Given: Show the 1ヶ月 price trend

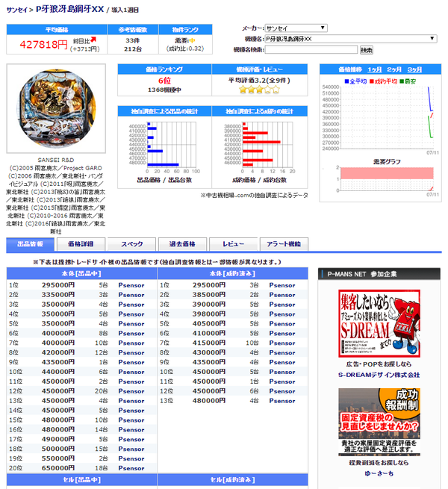Looking at the screenshot, I should pos(374,69).
